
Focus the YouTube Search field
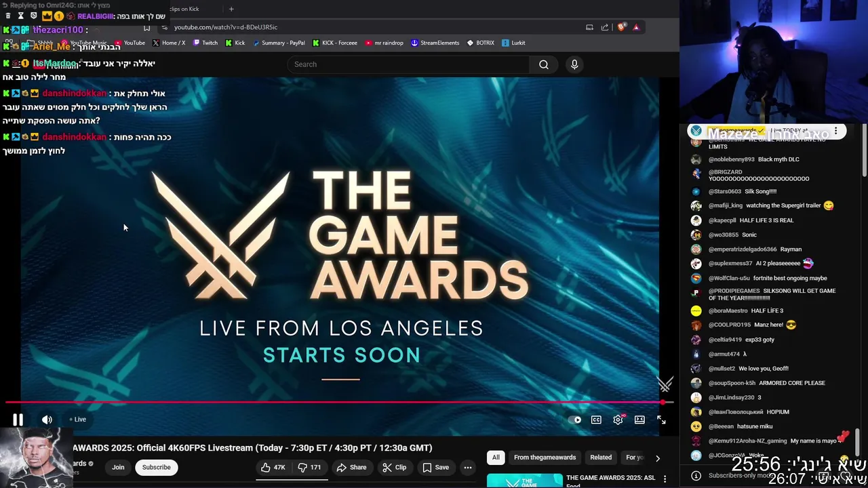[408, 64]
